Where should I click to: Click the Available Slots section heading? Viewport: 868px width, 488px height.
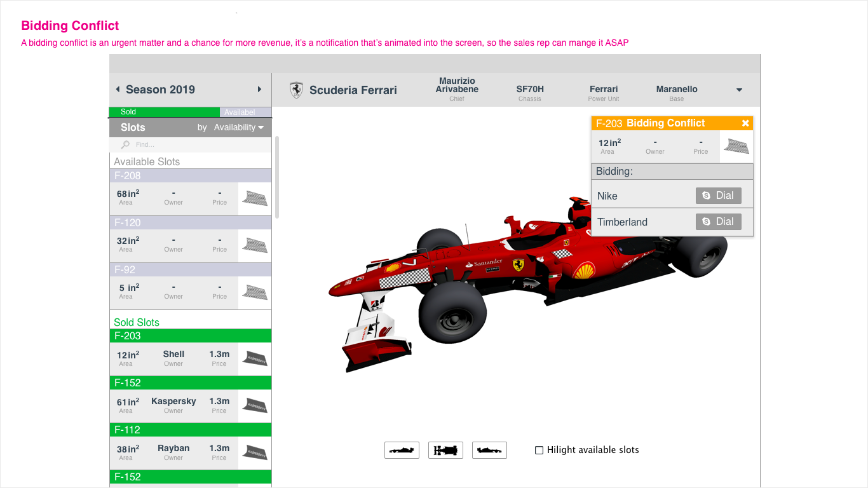pos(147,162)
